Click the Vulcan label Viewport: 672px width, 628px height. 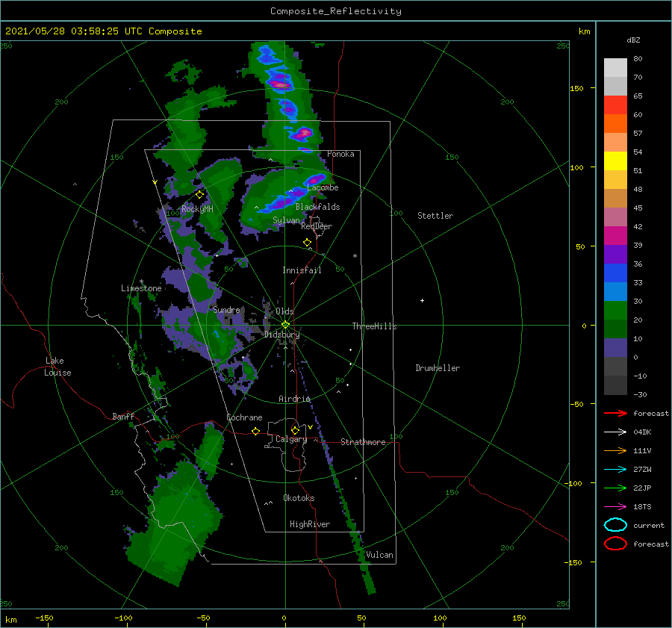click(379, 555)
